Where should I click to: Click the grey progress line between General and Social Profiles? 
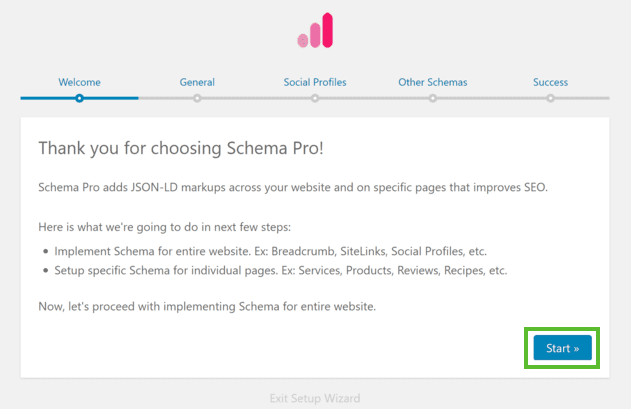pyautogui.click(x=256, y=98)
